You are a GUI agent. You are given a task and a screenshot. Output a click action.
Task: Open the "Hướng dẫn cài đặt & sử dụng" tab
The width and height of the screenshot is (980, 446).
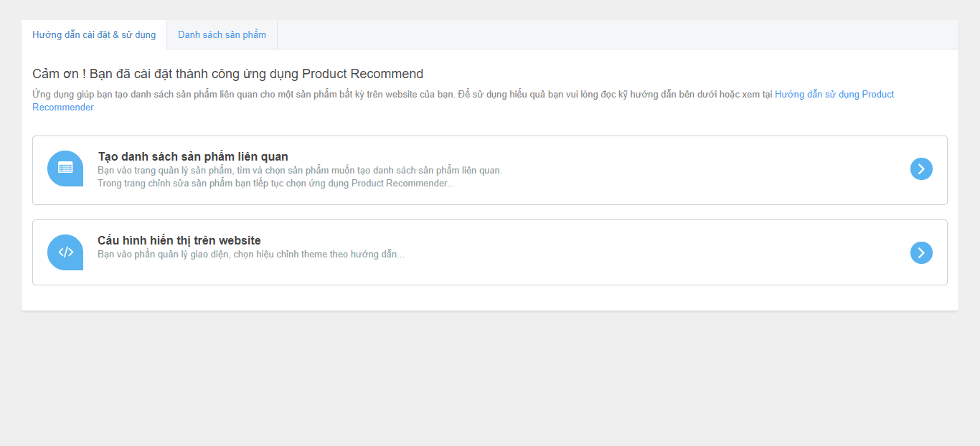click(94, 35)
